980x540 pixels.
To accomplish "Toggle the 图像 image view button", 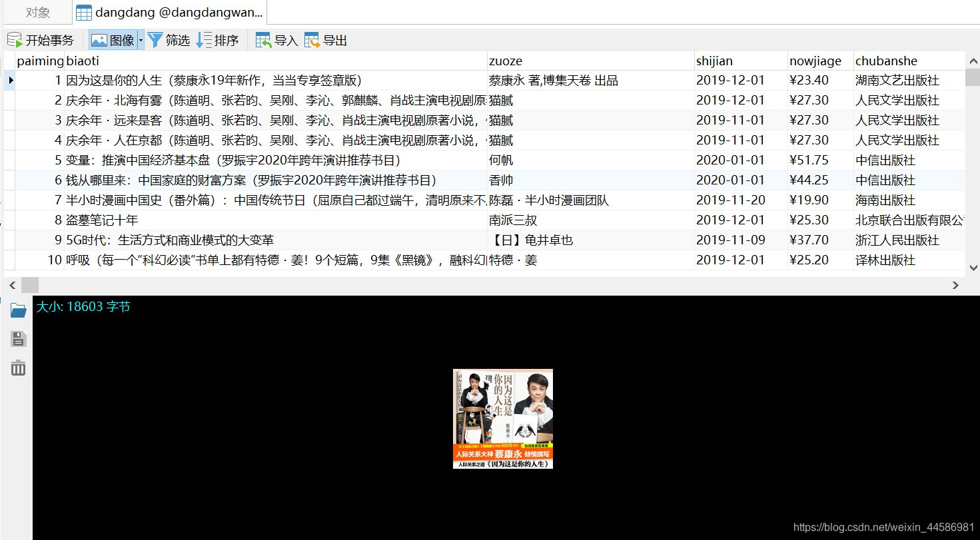I will [x=113, y=41].
